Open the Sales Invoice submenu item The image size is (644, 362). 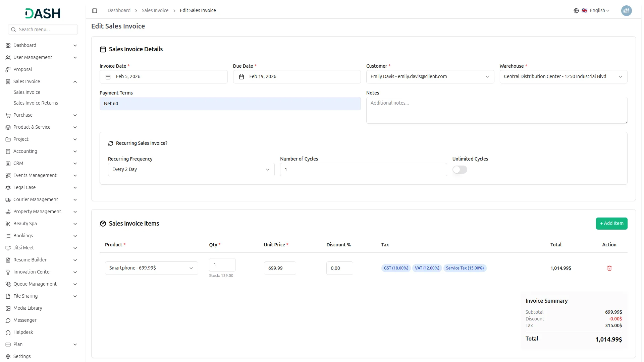(x=27, y=92)
